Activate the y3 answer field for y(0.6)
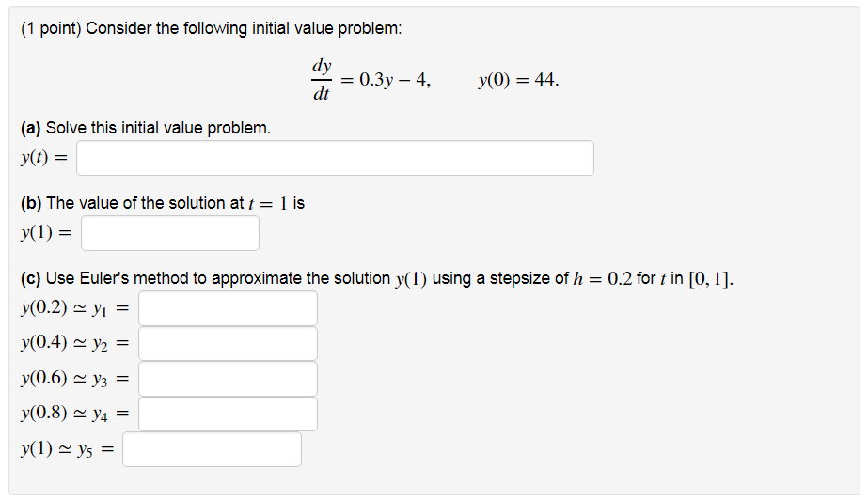868x500 pixels. coord(229,379)
